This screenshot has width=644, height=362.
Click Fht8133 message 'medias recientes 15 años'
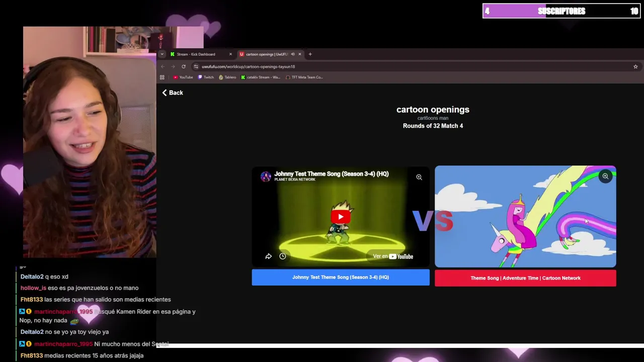[82, 355]
